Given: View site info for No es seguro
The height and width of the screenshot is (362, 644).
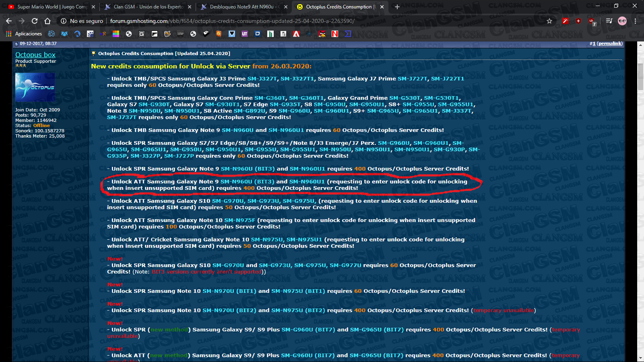Looking at the screenshot, I should (82, 21).
